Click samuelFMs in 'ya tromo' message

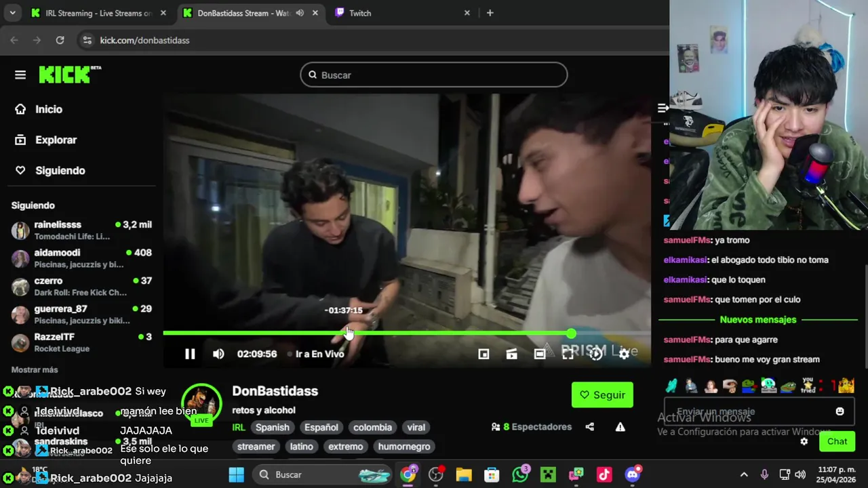coord(686,240)
